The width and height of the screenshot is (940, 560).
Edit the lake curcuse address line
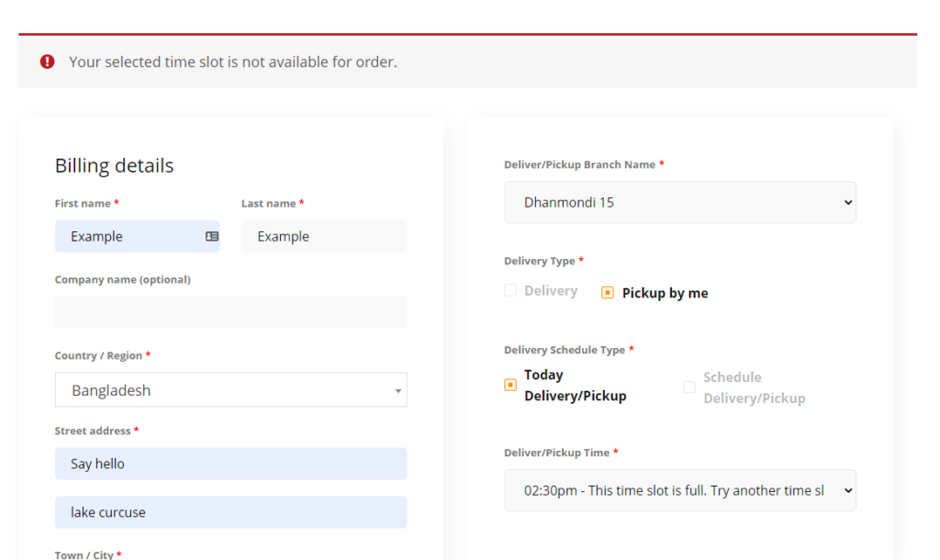[230, 512]
